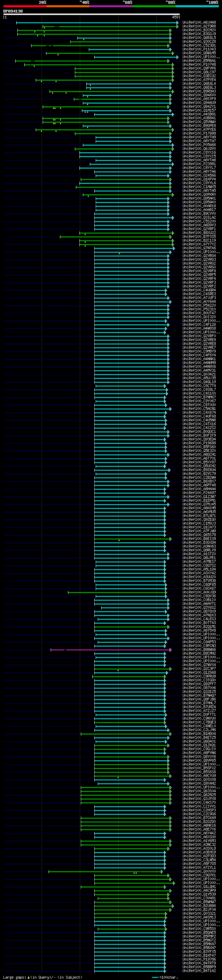
Task: Click the label UniRef100_Q1LQH1
Action: 199,887
